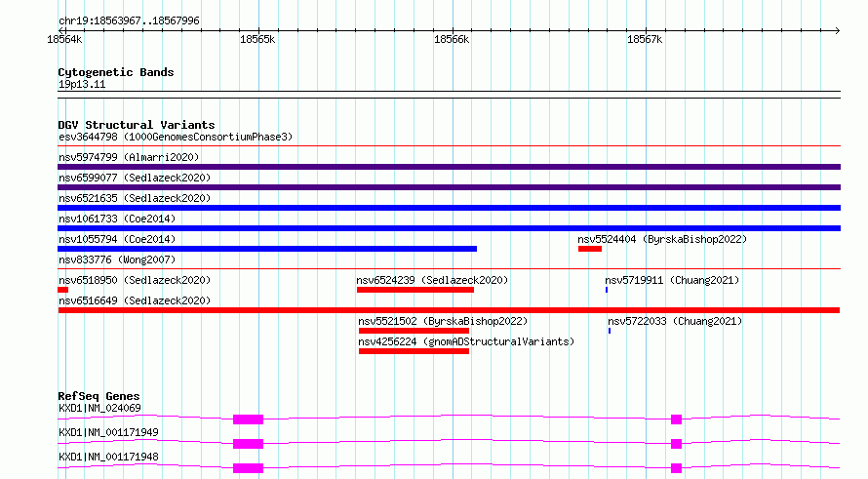Image resolution: width=868 pixels, height=479 pixels.
Task: Click the nsv5521502 (ByrskaBishop2022) label
Action: tap(443, 321)
